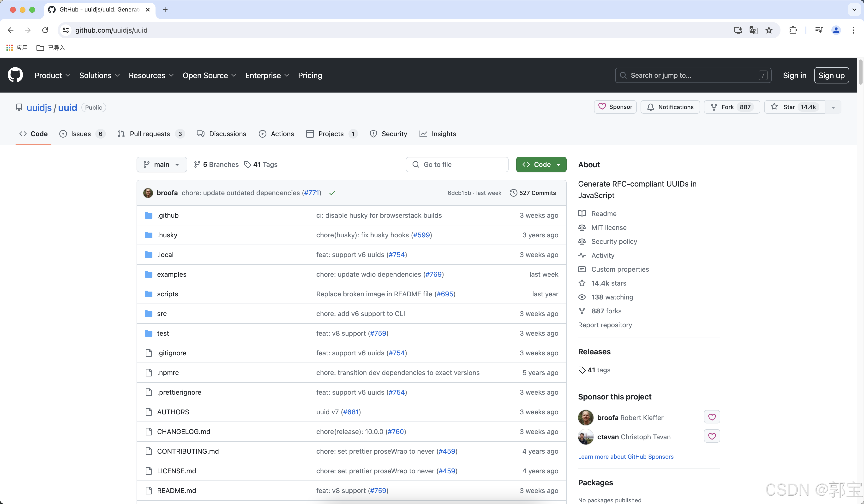The width and height of the screenshot is (864, 504).
Task: Open the main branch selector dropdown
Action: pyautogui.click(x=162, y=164)
